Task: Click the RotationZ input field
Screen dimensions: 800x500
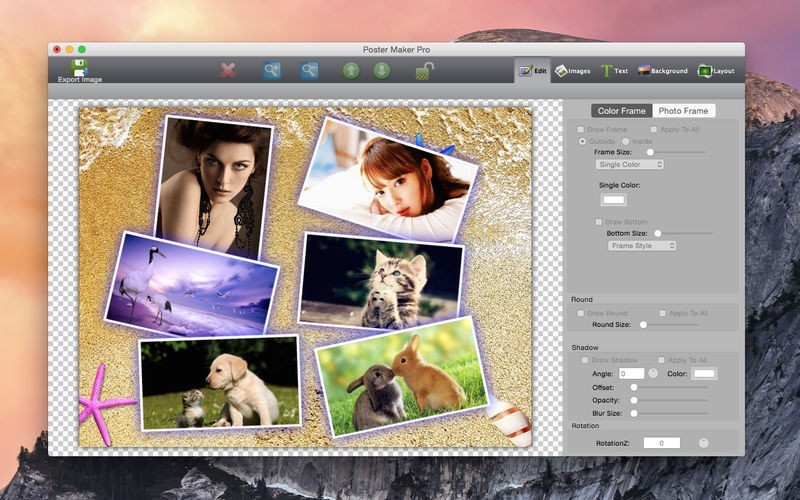Action: pyautogui.click(x=661, y=443)
